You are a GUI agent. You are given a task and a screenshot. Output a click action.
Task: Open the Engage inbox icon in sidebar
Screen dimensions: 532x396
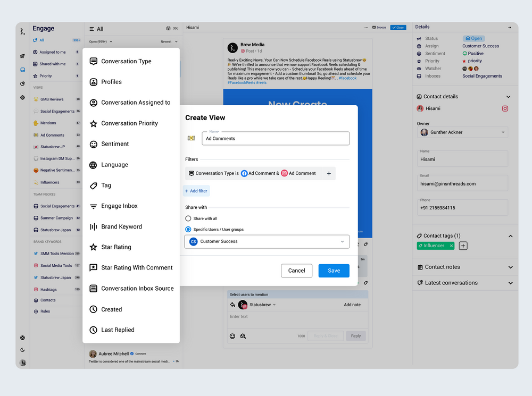tap(22, 70)
